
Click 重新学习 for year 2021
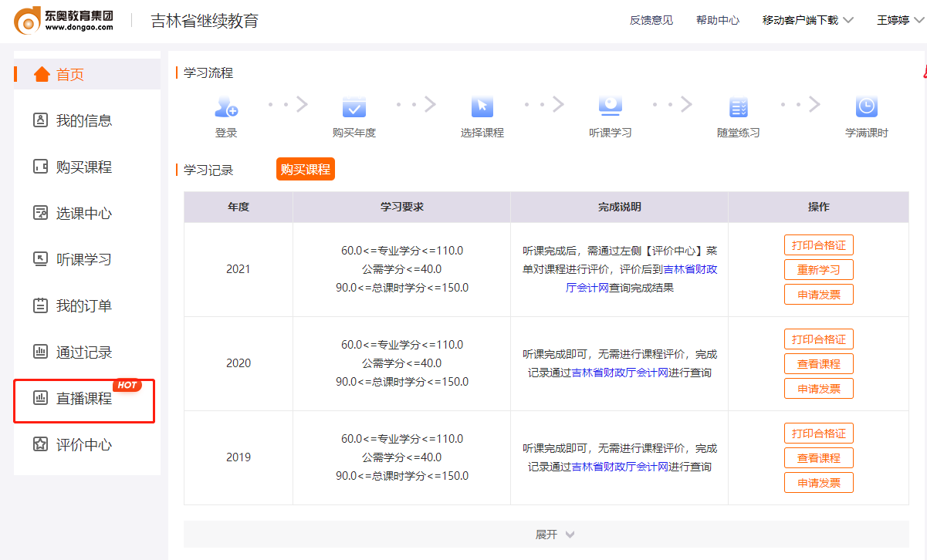pos(819,270)
